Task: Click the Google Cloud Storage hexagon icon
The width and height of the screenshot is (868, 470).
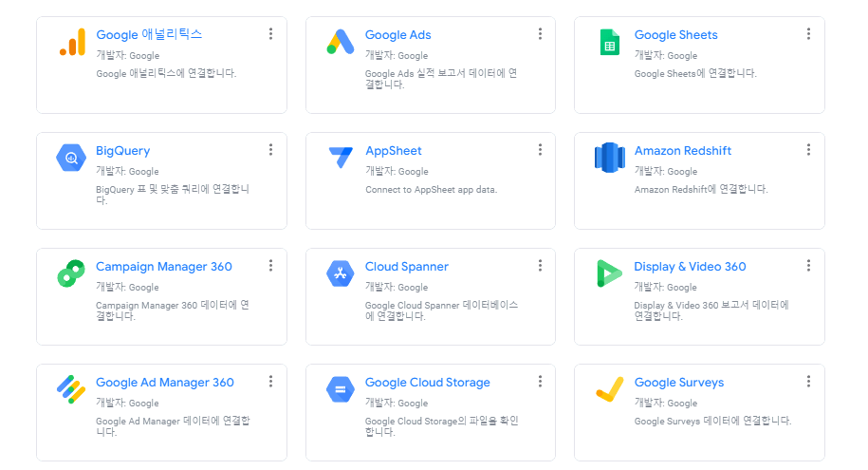Action: pyautogui.click(x=341, y=389)
